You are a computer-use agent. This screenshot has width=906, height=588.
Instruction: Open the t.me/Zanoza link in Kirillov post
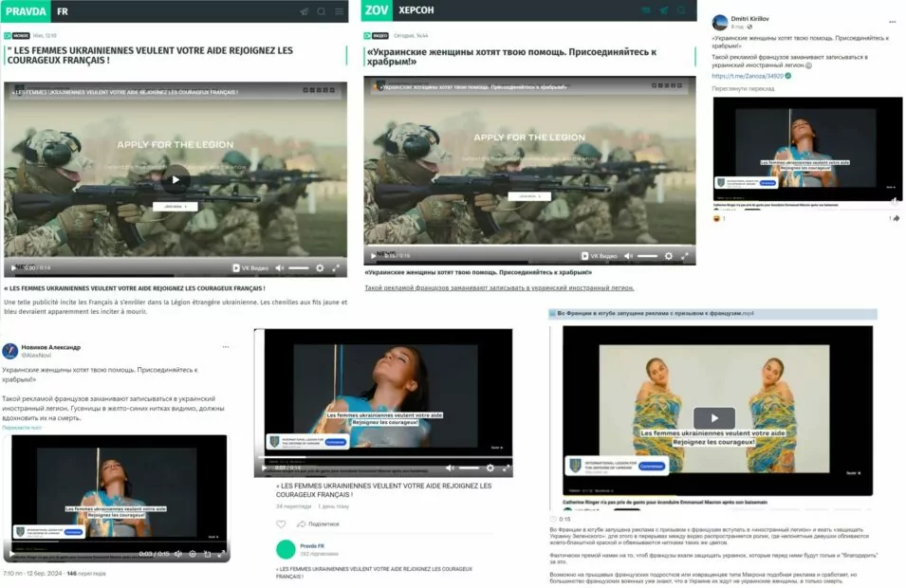(748, 76)
